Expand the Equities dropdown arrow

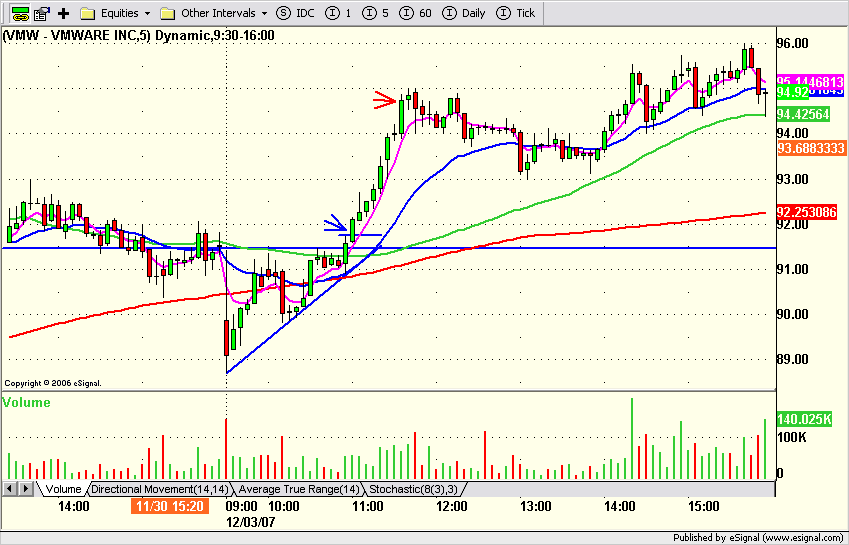[x=147, y=14]
